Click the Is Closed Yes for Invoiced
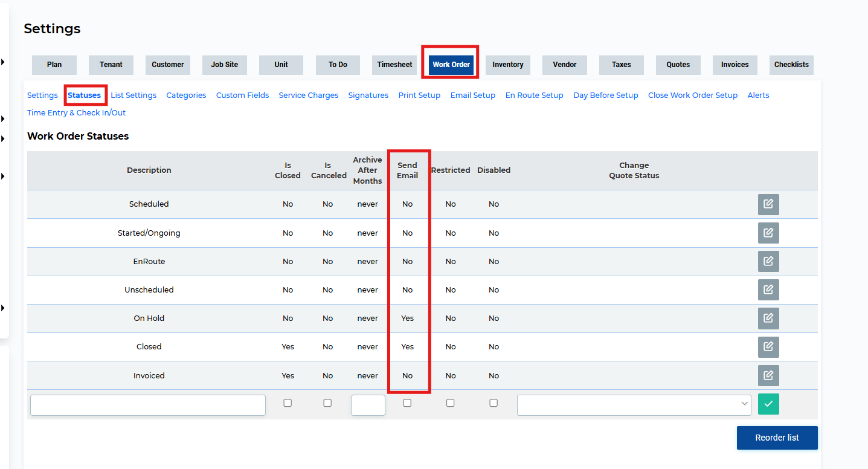Image resolution: width=868 pixels, height=469 pixels. pyautogui.click(x=288, y=375)
